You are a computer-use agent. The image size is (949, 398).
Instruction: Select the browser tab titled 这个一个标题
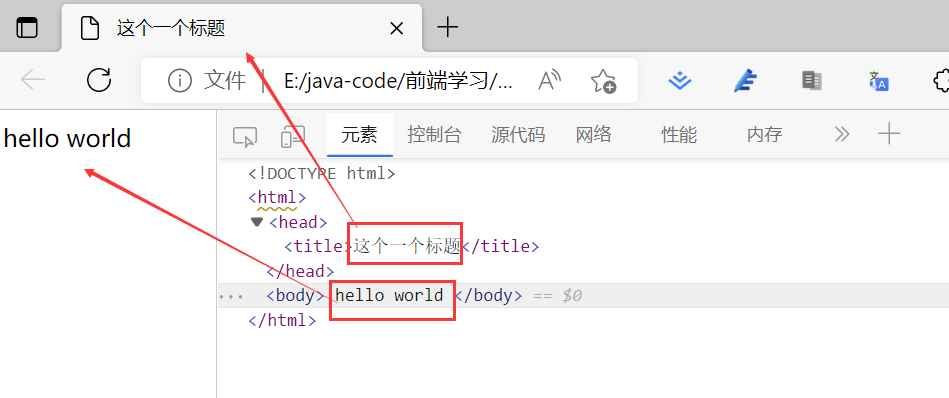[x=241, y=28]
